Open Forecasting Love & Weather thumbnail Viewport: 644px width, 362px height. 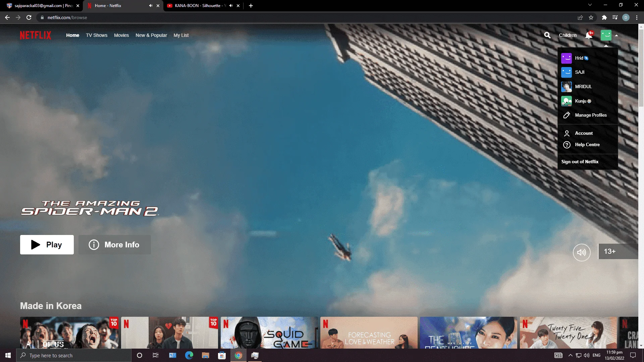(x=369, y=333)
